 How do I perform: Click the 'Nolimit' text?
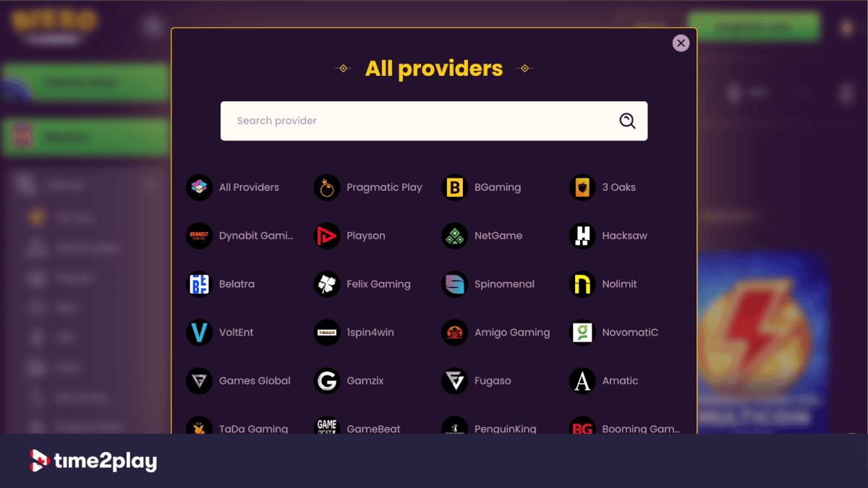620,284
